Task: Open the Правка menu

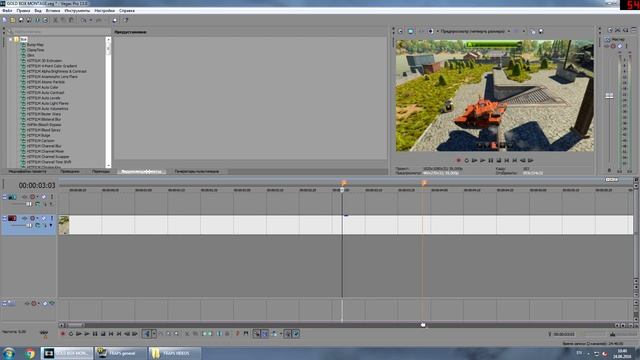Action: click(23, 11)
